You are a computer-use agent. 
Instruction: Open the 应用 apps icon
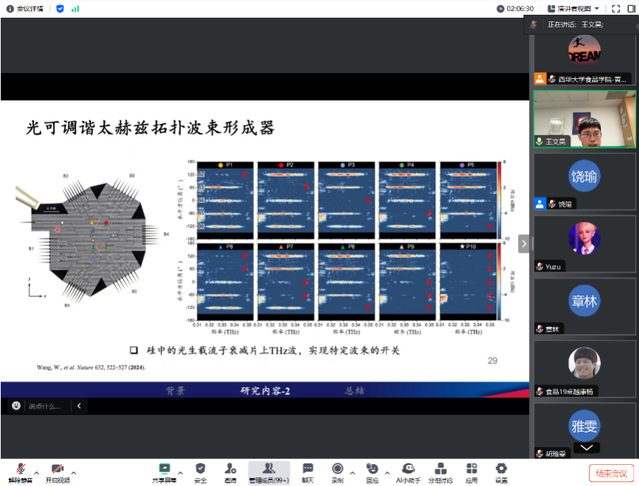(471, 468)
